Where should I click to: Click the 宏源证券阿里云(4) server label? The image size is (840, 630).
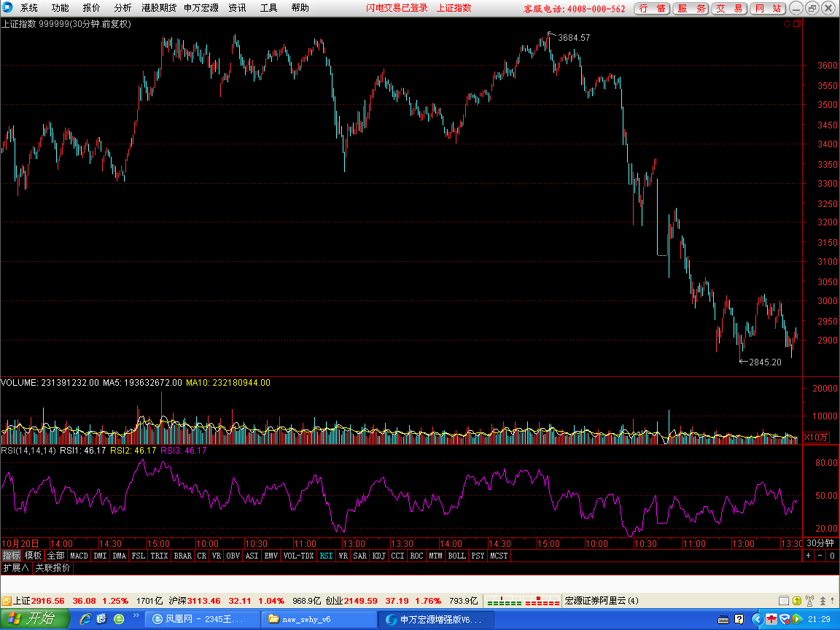click(x=602, y=601)
